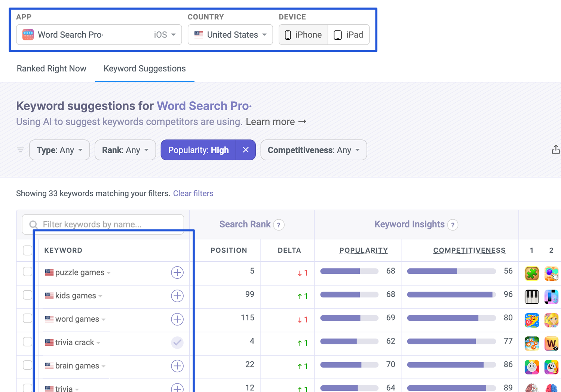Open the second app icon in kids games row
This screenshot has height=392, width=561.
click(552, 297)
